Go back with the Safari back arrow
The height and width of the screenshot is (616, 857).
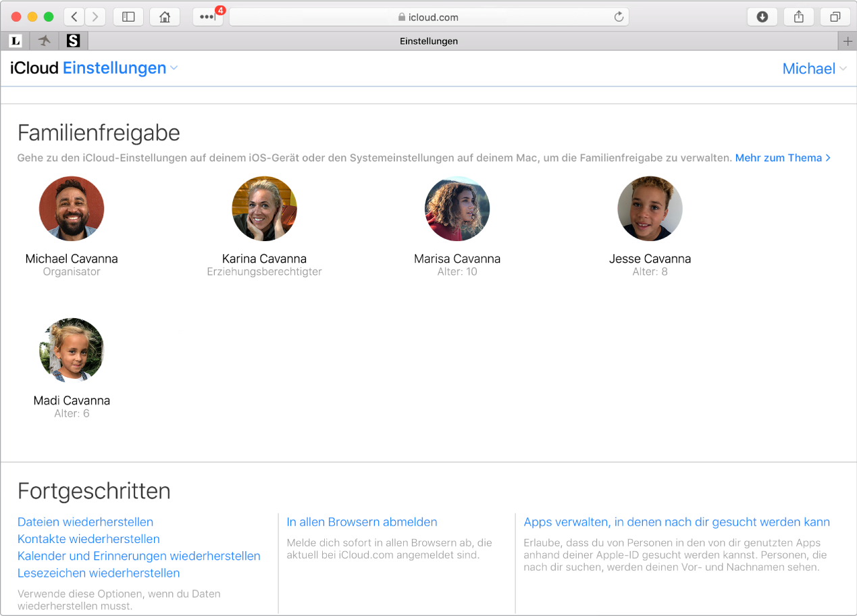pos(74,17)
